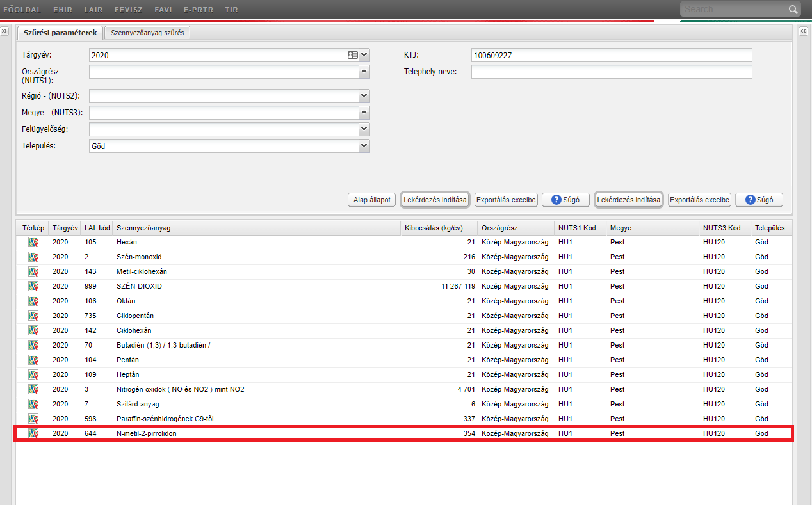Open map icon for Hexán row
The image size is (812, 505).
point(34,243)
